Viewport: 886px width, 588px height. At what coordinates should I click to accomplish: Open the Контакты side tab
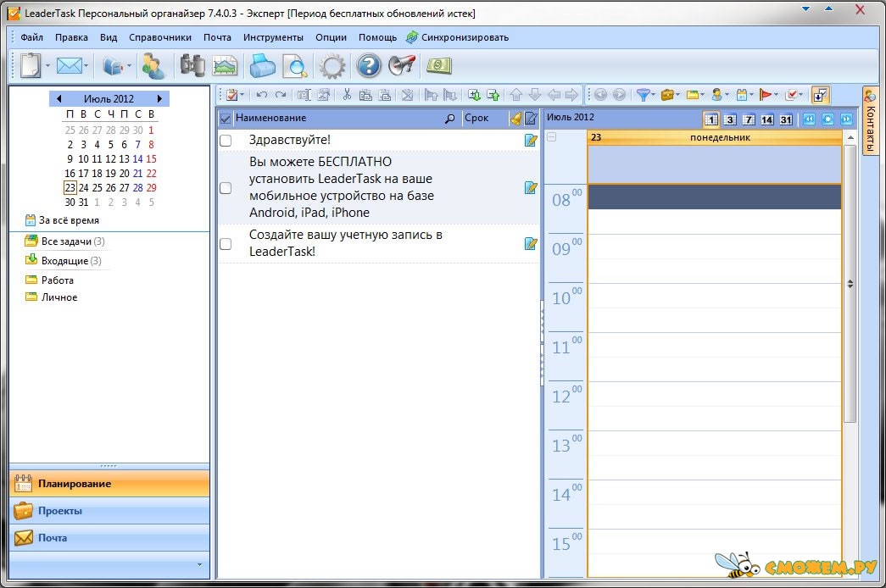pos(870,121)
